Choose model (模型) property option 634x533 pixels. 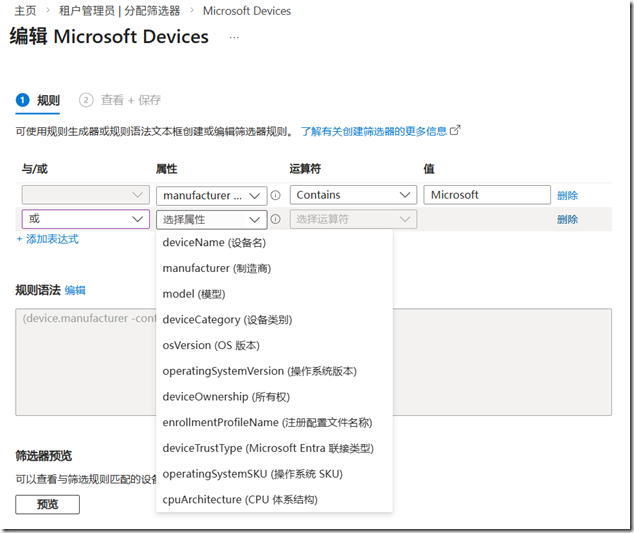point(194,294)
